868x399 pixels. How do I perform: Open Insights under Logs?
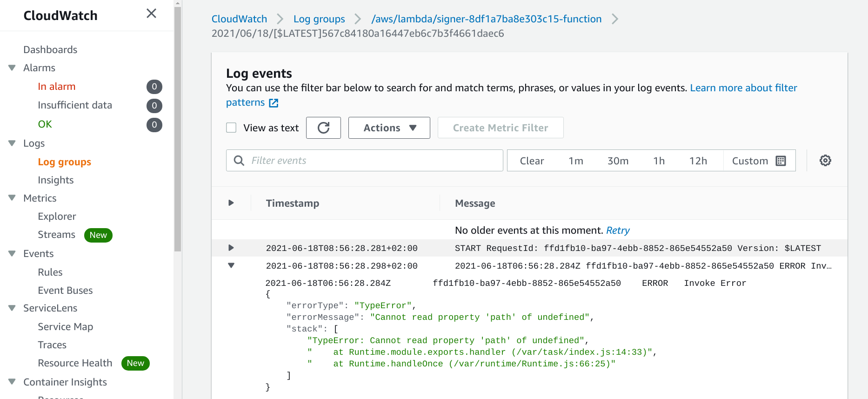click(x=55, y=180)
